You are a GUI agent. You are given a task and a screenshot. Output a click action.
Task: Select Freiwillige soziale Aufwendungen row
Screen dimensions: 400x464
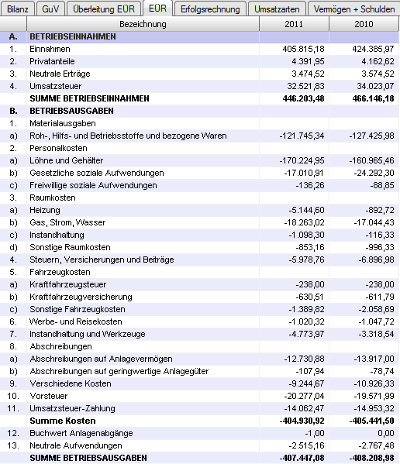pyautogui.click(x=199, y=185)
